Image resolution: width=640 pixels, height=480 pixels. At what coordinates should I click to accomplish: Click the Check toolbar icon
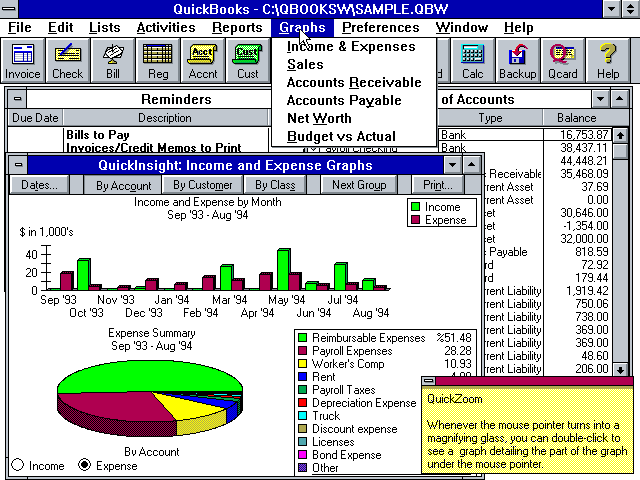(x=67, y=61)
